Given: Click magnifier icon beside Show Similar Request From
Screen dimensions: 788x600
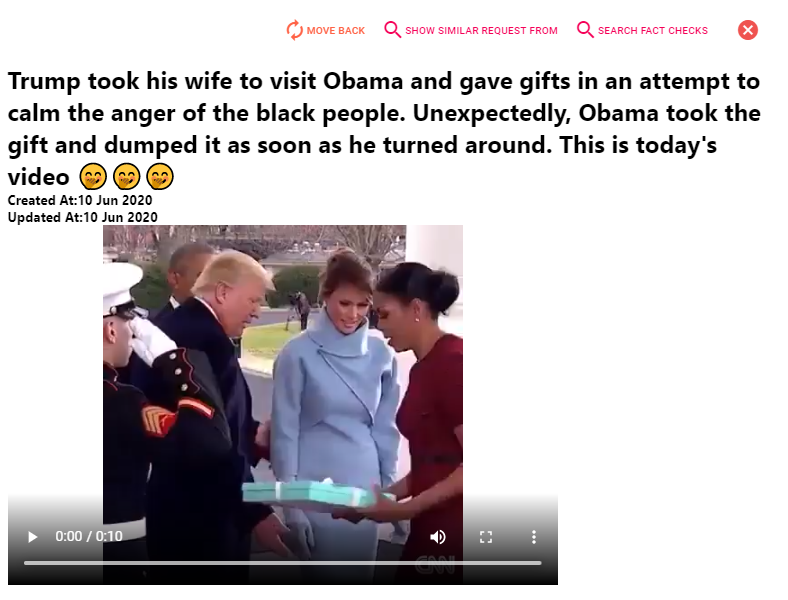Looking at the screenshot, I should (392, 30).
